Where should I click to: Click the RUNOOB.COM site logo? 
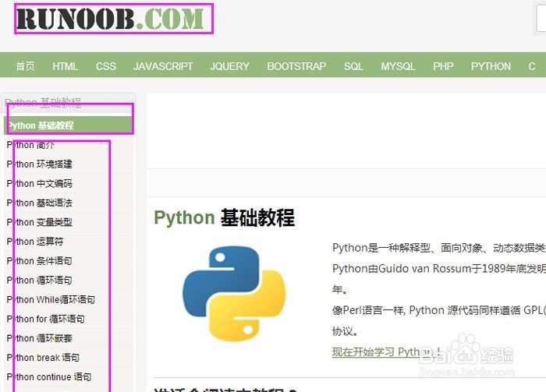click(x=110, y=19)
